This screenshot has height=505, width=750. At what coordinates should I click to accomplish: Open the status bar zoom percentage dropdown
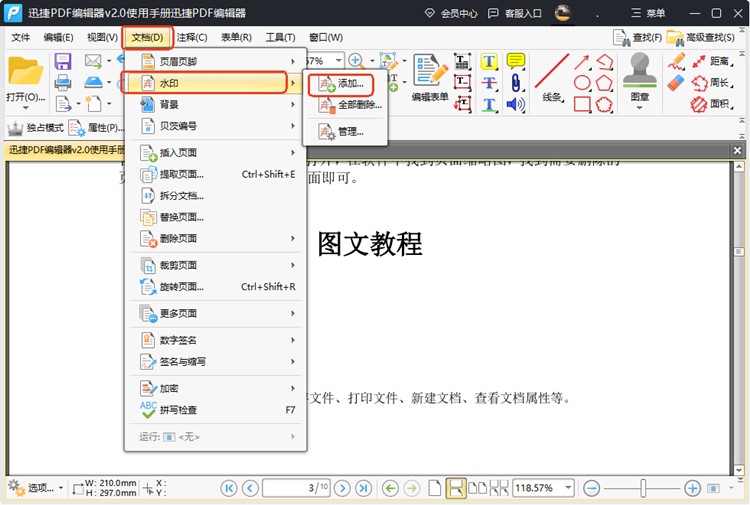pyautogui.click(x=568, y=488)
